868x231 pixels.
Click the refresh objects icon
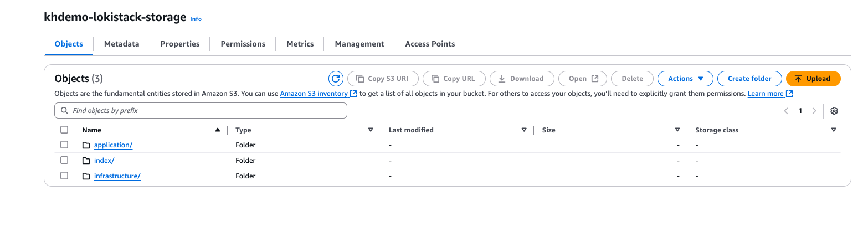(336, 79)
